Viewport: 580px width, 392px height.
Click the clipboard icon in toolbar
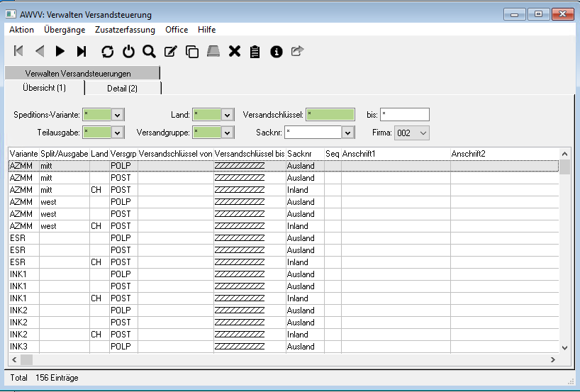point(255,51)
